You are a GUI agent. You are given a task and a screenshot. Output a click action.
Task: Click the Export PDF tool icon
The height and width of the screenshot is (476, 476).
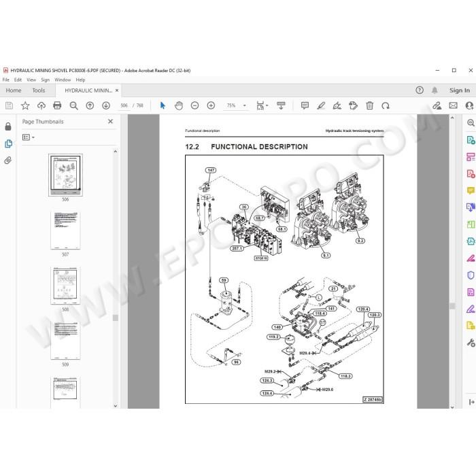click(x=471, y=140)
